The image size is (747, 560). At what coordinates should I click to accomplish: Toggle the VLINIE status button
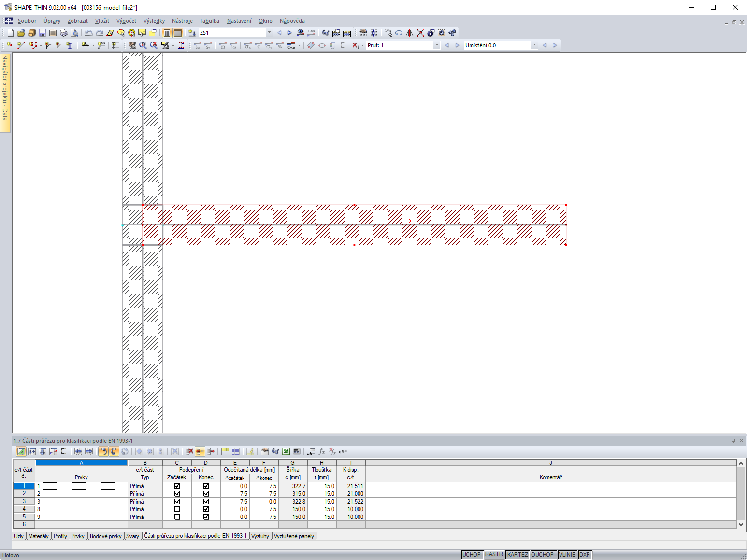(x=567, y=555)
